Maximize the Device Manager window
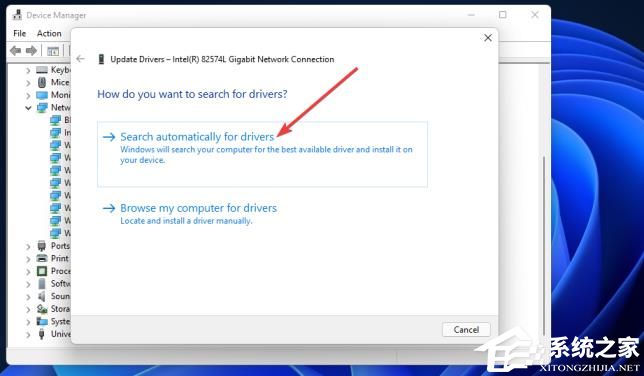 (x=502, y=15)
